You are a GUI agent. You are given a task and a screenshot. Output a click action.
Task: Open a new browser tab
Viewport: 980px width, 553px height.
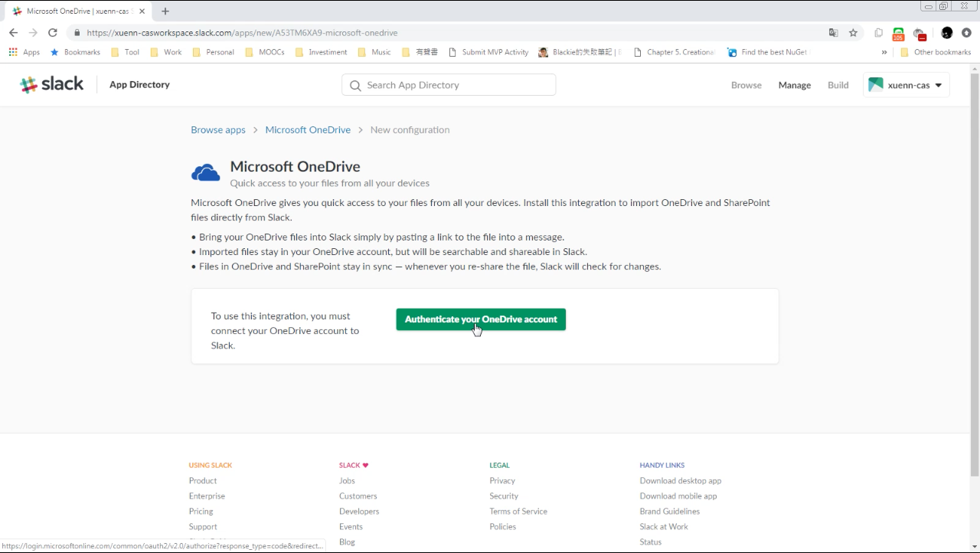tap(165, 11)
